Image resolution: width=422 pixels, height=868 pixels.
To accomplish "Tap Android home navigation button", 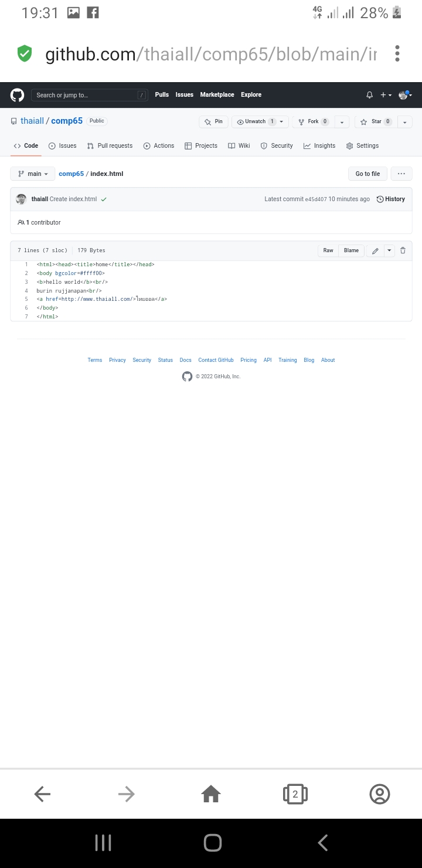I will [212, 843].
